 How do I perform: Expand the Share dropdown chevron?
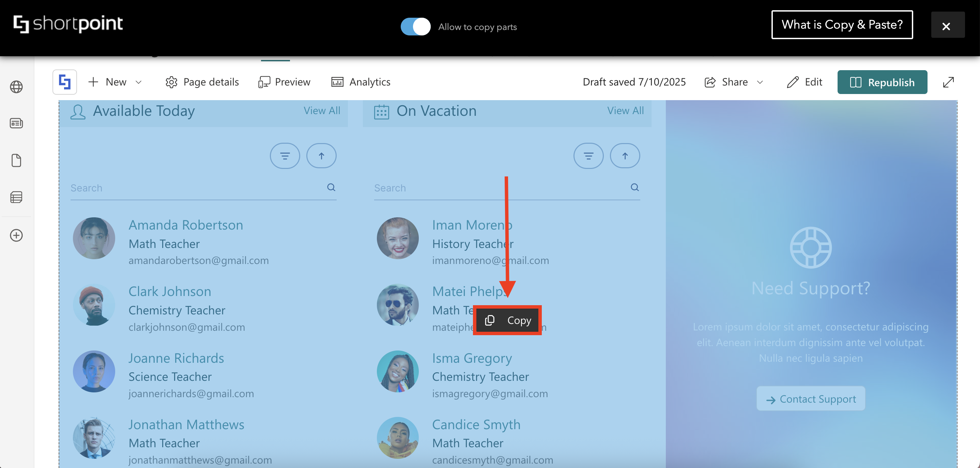pos(760,82)
